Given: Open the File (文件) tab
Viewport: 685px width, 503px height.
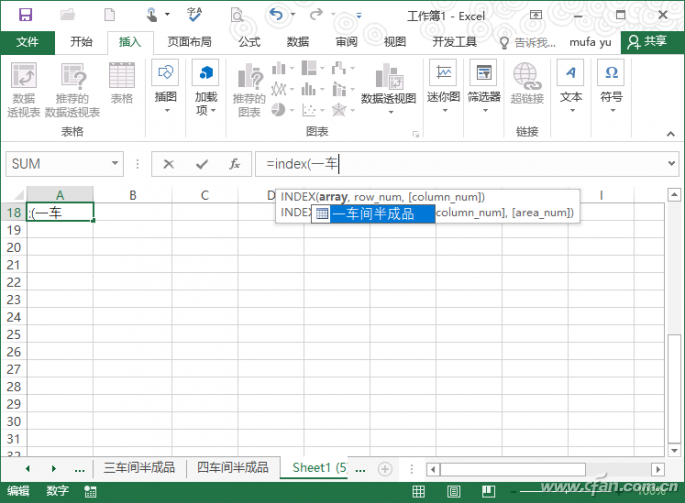Looking at the screenshot, I should 27,42.
